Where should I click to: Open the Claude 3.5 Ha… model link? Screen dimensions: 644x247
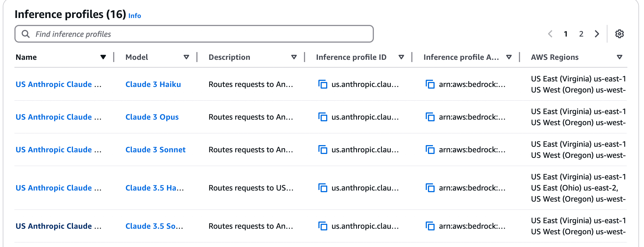154,188
